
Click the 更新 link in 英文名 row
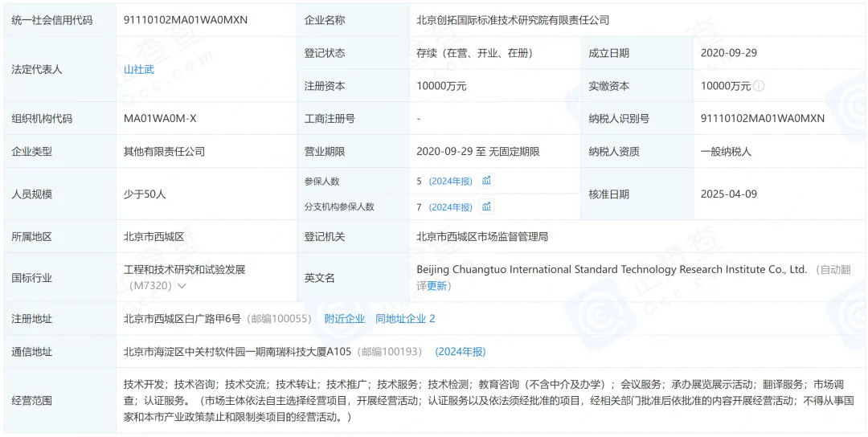tap(436, 286)
